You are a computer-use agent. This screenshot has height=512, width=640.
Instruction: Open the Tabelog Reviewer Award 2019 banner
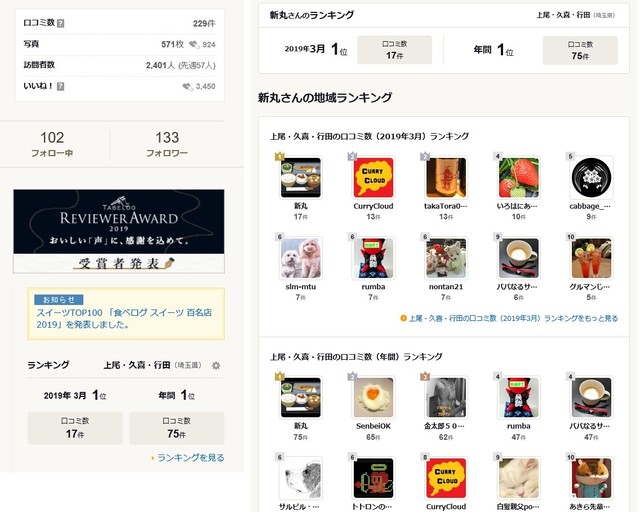(x=119, y=231)
